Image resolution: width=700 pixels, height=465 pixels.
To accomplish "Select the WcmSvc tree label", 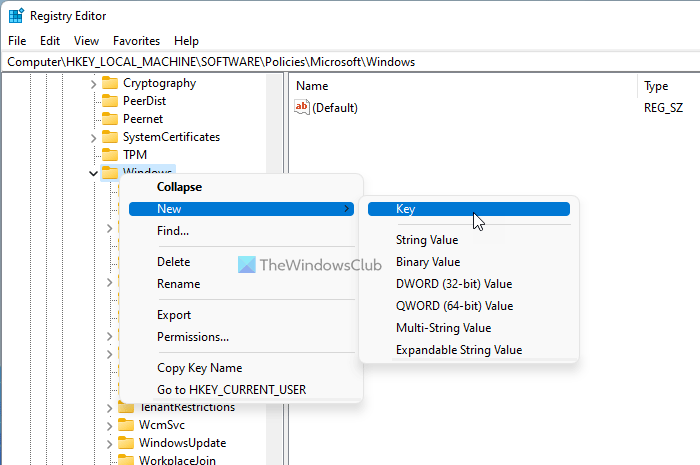I will [x=162, y=425].
